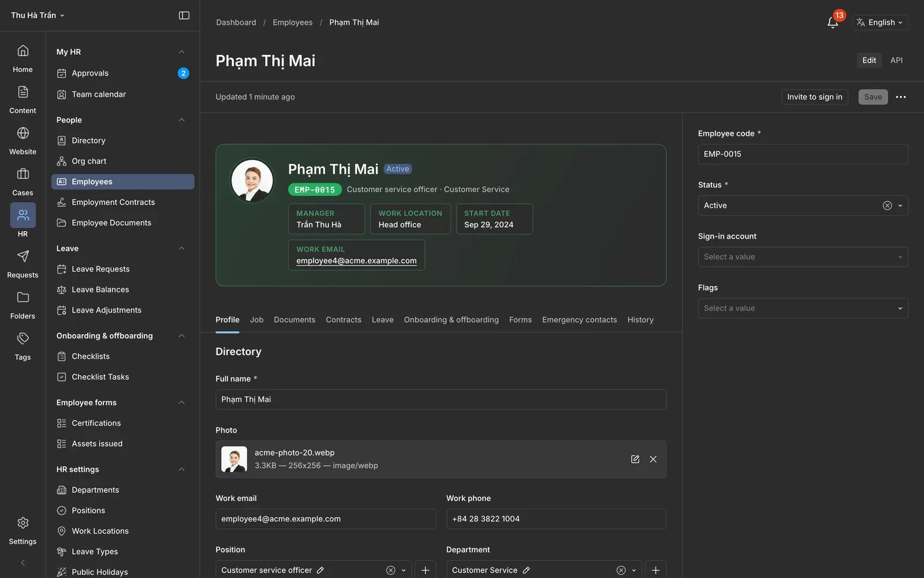Edit the acme-photo-20.webp photo
The height and width of the screenshot is (578, 924).
pyautogui.click(x=635, y=460)
